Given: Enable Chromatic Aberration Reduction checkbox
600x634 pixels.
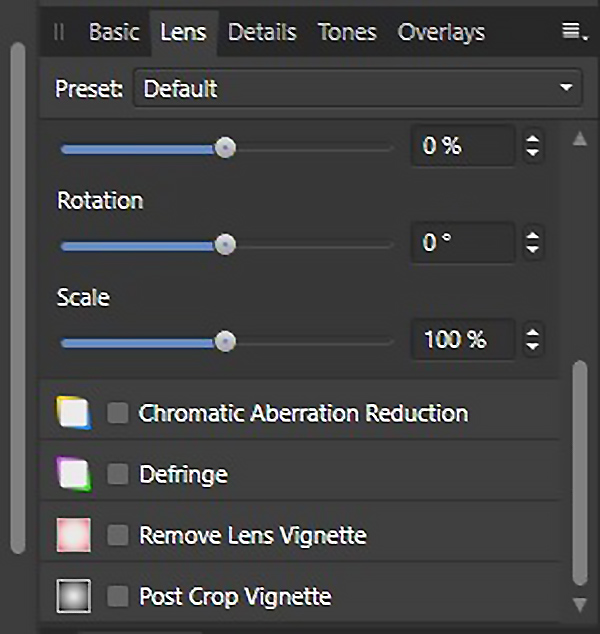Looking at the screenshot, I should [118, 413].
